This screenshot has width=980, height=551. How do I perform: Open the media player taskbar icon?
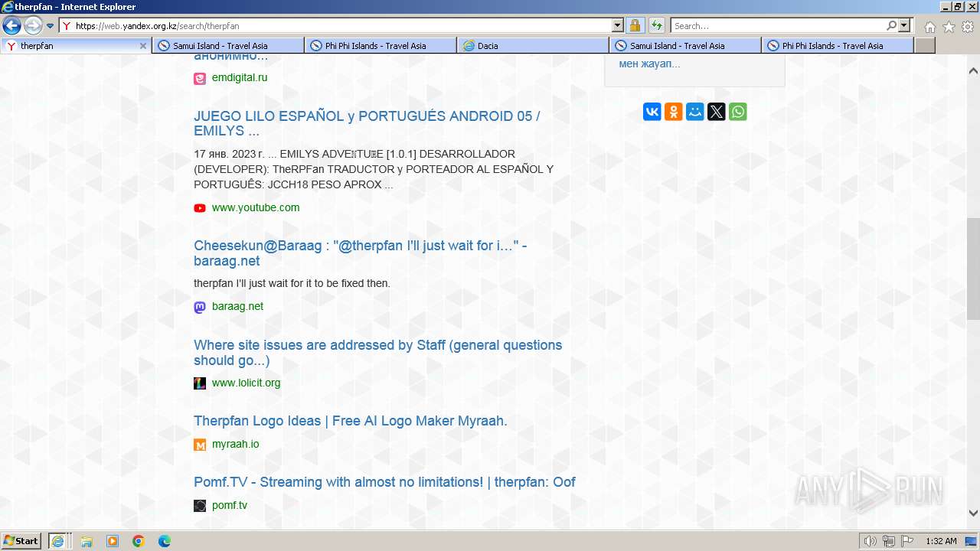[x=113, y=541]
